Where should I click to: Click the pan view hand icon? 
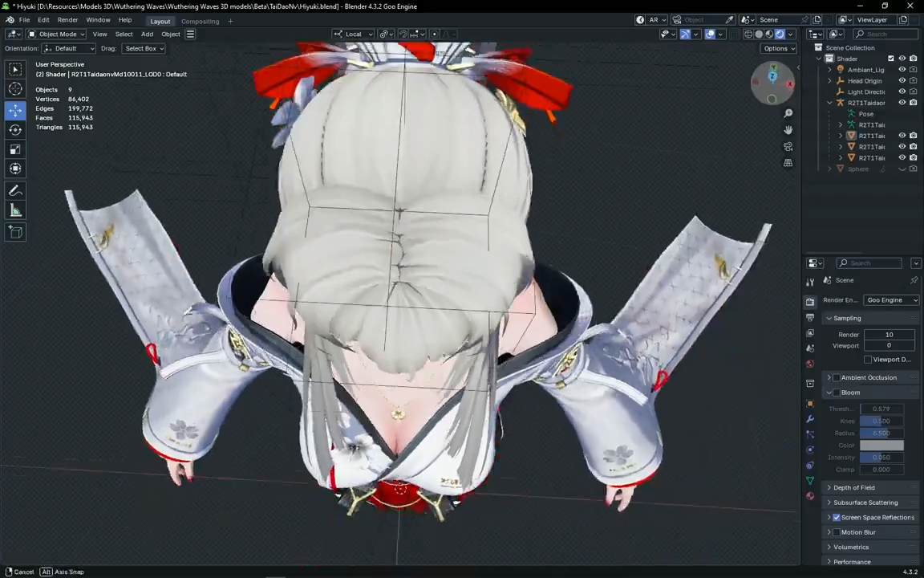(788, 130)
